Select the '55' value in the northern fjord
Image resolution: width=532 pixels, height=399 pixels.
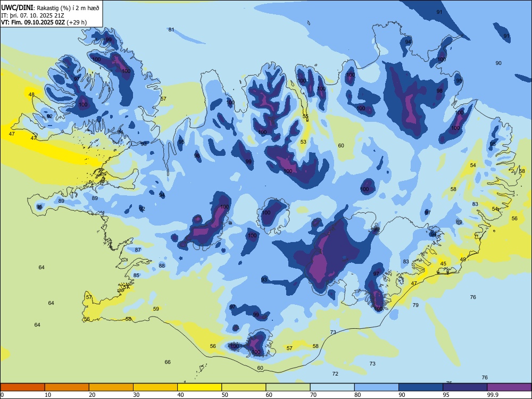305,117
